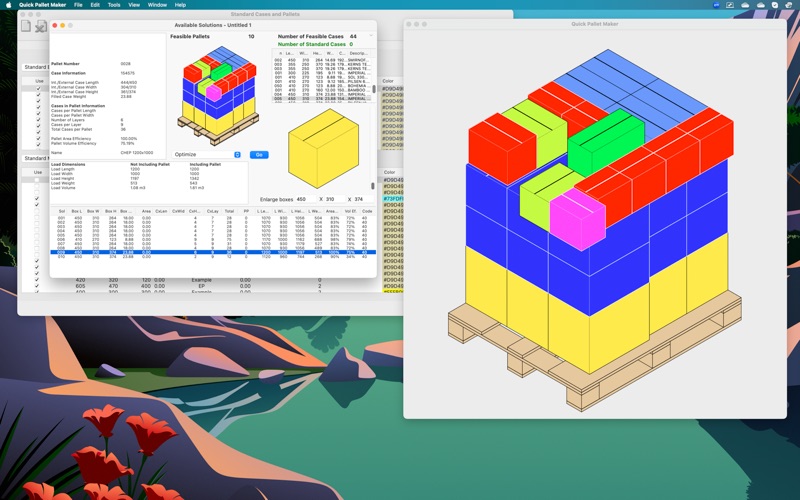Click the PP column header in solutions table
The height and width of the screenshot is (500, 800).
pos(246,211)
